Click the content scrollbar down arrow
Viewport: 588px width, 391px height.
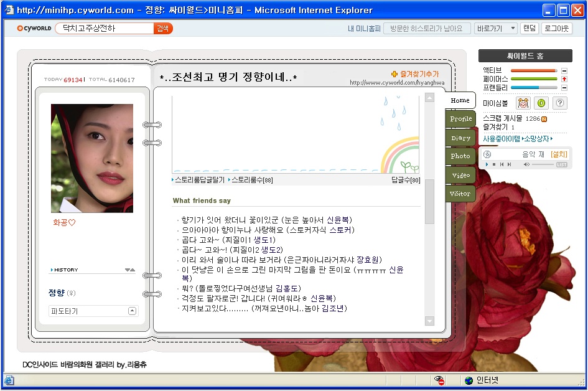(430, 321)
